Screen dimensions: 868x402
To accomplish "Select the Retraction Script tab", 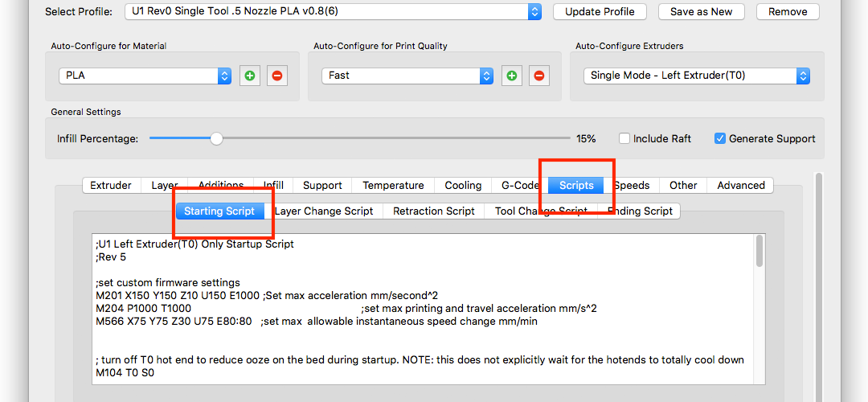I will click(x=434, y=211).
